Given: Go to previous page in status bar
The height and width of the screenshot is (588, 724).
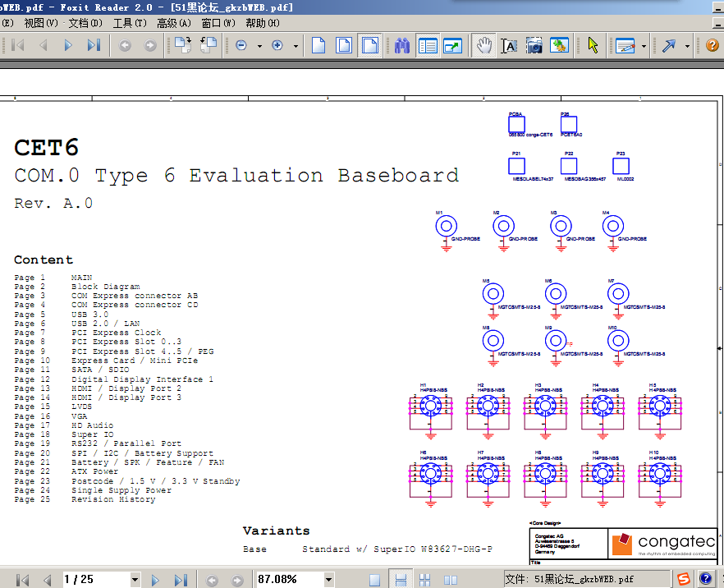Looking at the screenshot, I should tap(47, 580).
